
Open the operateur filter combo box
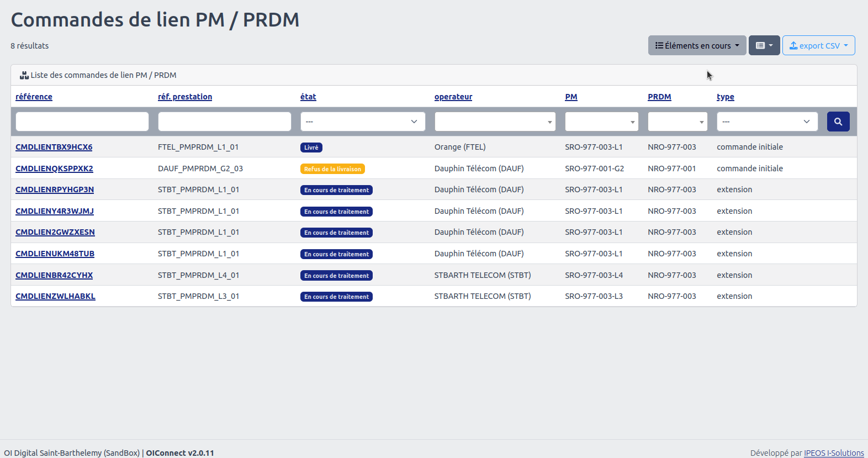pyautogui.click(x=494, y=122)
